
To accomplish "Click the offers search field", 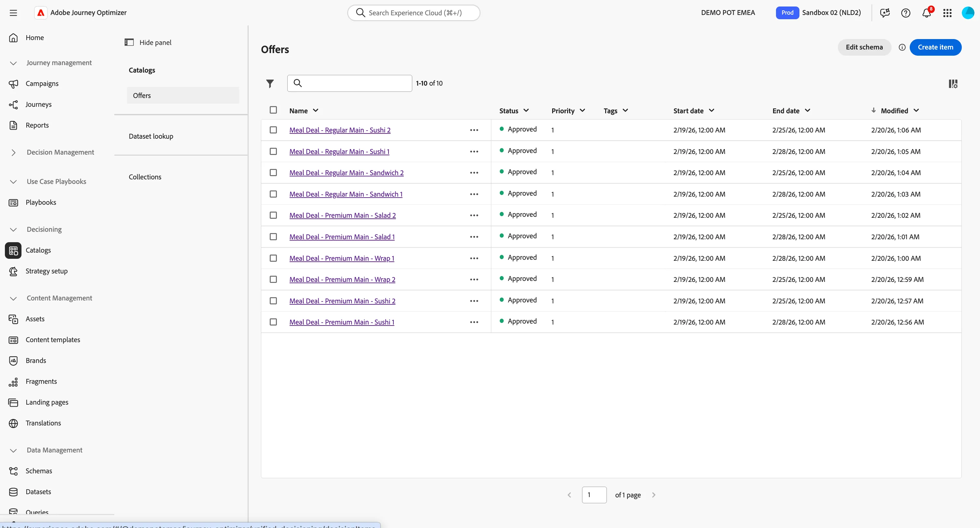I will click(x=349, y=83).
